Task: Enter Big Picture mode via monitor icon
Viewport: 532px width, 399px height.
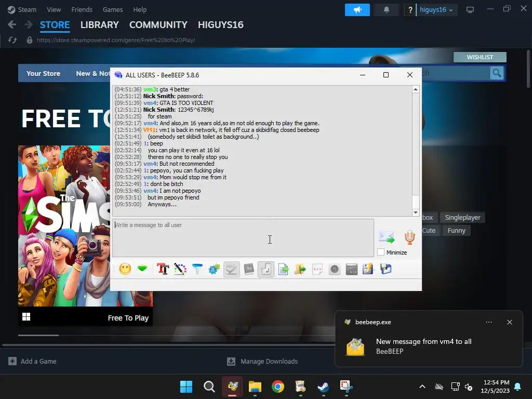Action: pos(470,10)
